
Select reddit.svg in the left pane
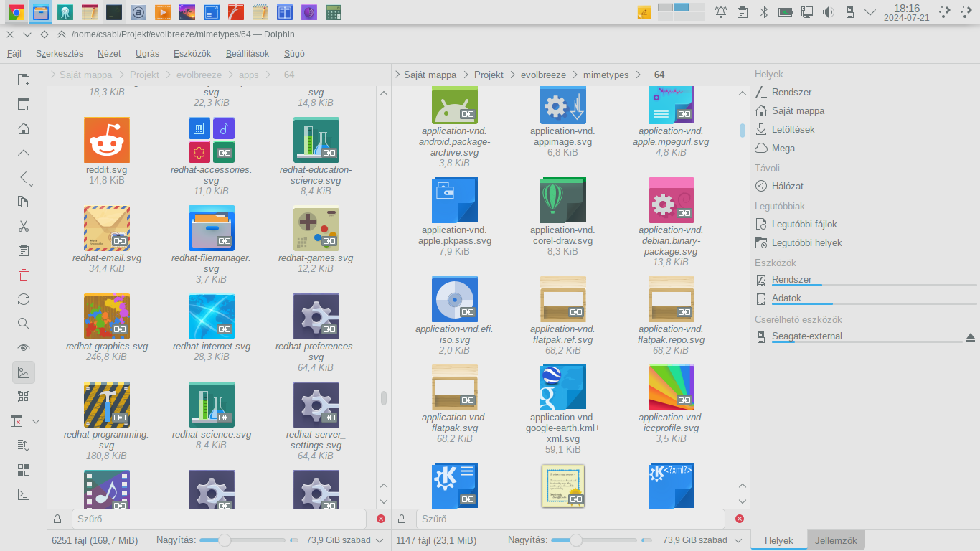(107, 151)
